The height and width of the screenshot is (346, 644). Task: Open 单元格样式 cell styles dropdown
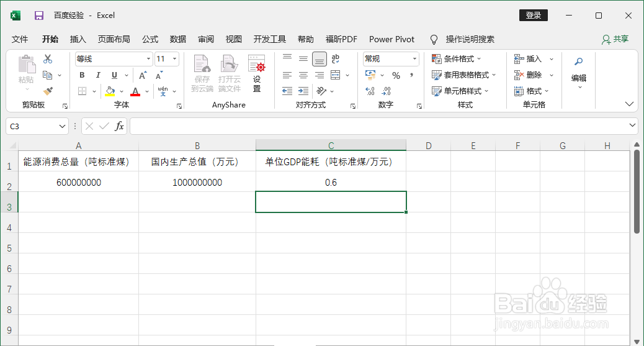(460, 91)
